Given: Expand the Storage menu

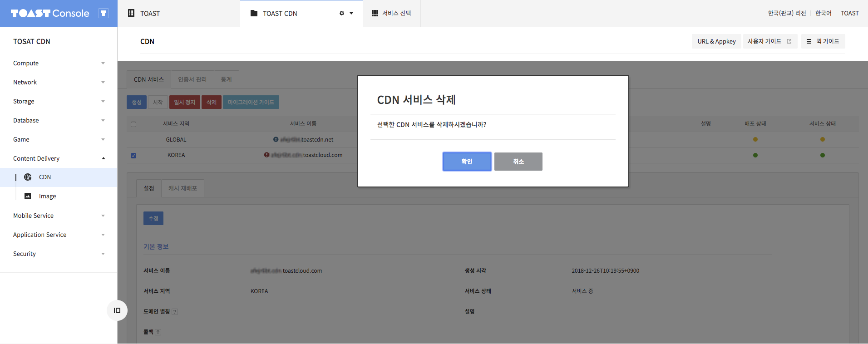Looking at the screenshot, I should (59, 101).
